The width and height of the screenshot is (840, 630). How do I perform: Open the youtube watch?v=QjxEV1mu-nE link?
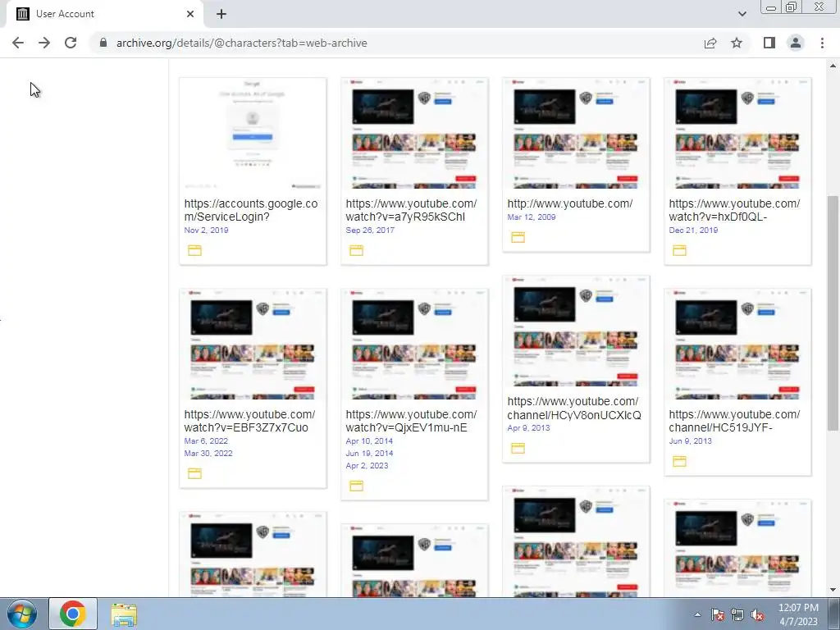[411, 421]
